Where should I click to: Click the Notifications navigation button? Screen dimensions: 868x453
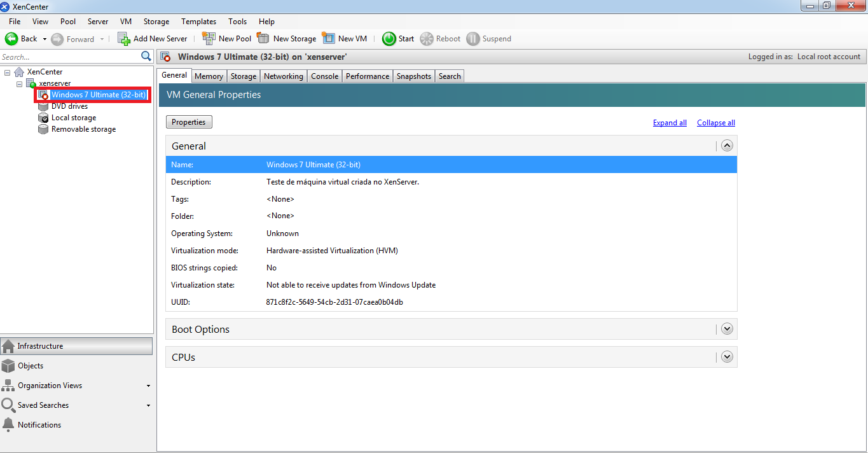pyautogui.click(x=77, y=424)
